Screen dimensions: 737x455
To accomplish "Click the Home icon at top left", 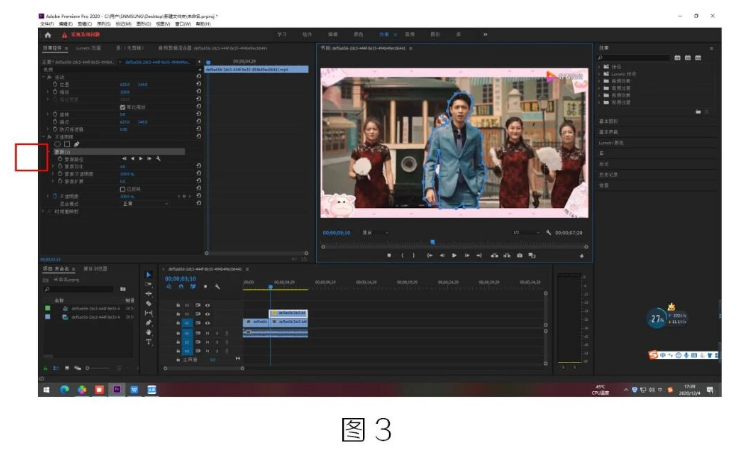I will [47, 35].
